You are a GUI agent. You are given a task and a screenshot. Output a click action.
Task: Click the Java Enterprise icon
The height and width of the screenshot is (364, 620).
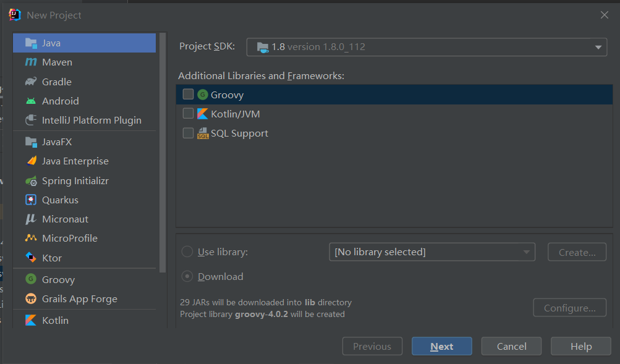click(32, 161)
